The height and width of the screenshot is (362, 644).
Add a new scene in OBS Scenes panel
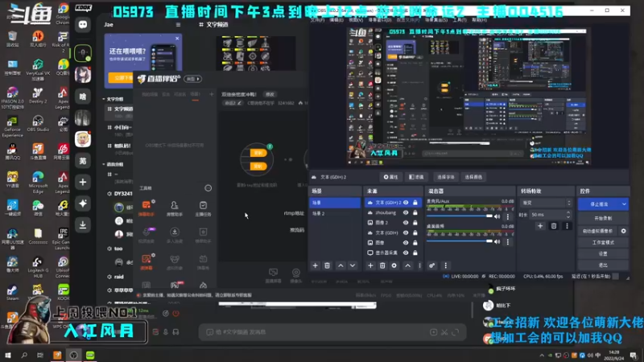(x=315, y=265)
